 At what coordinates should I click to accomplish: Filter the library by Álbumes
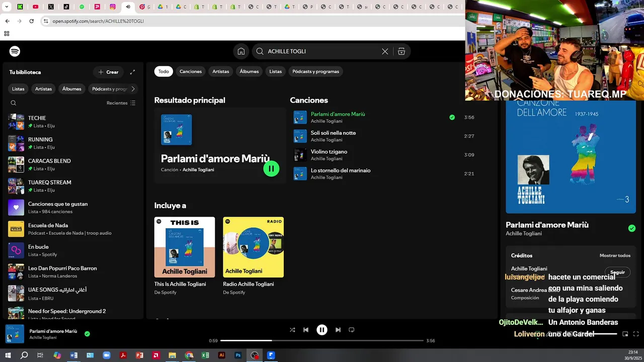[72, 89]
